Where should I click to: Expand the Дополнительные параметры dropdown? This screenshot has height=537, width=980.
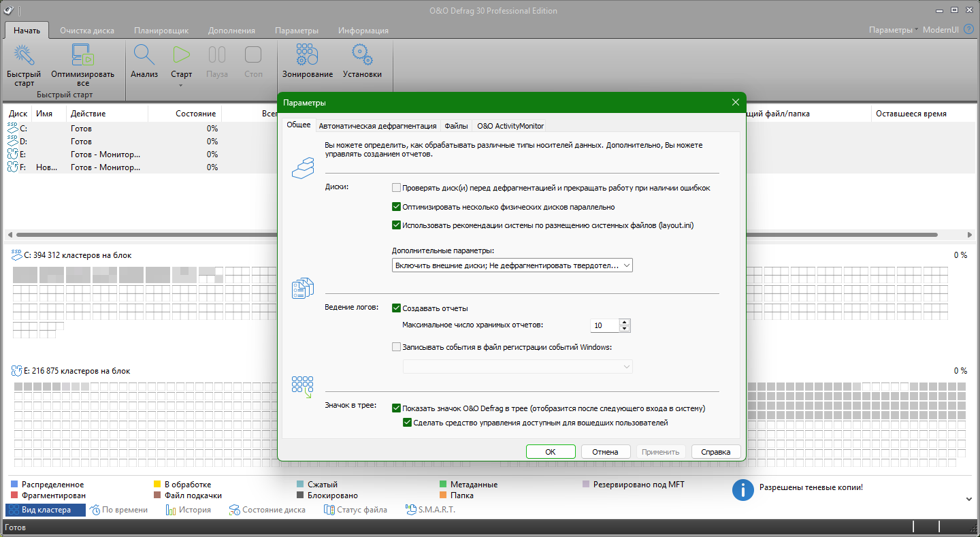(x=626, y=265)
